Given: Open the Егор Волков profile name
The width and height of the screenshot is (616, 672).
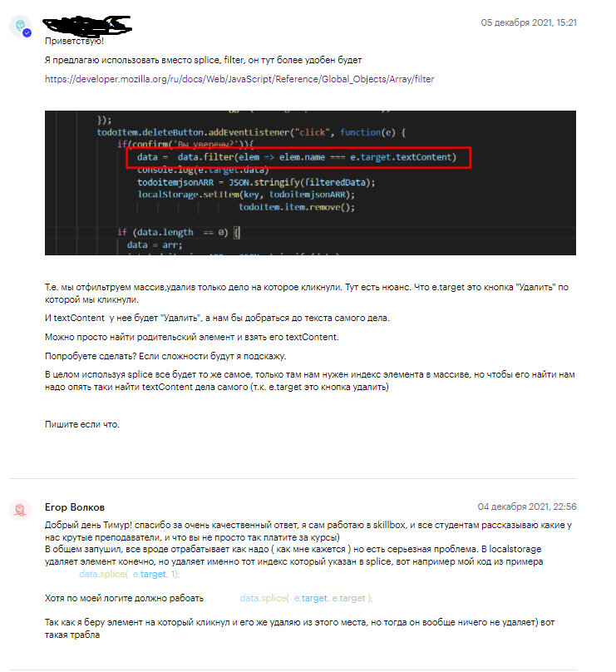Looking at the screenshot, I should coord(75,507).
